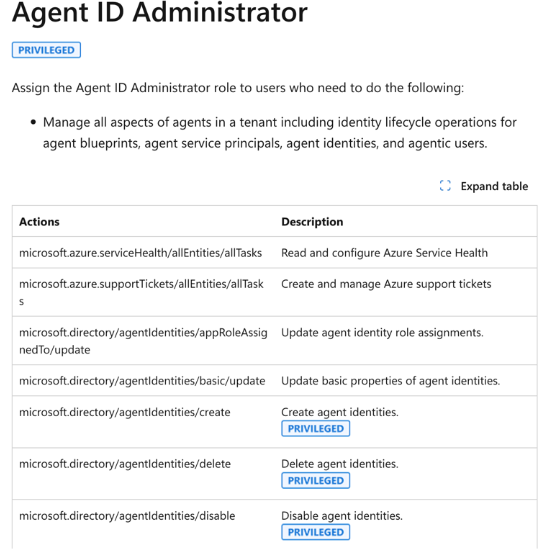Click the microsoft.directory/agentIdentities/basic/update action
544x551 pixels.
point(142,381)
